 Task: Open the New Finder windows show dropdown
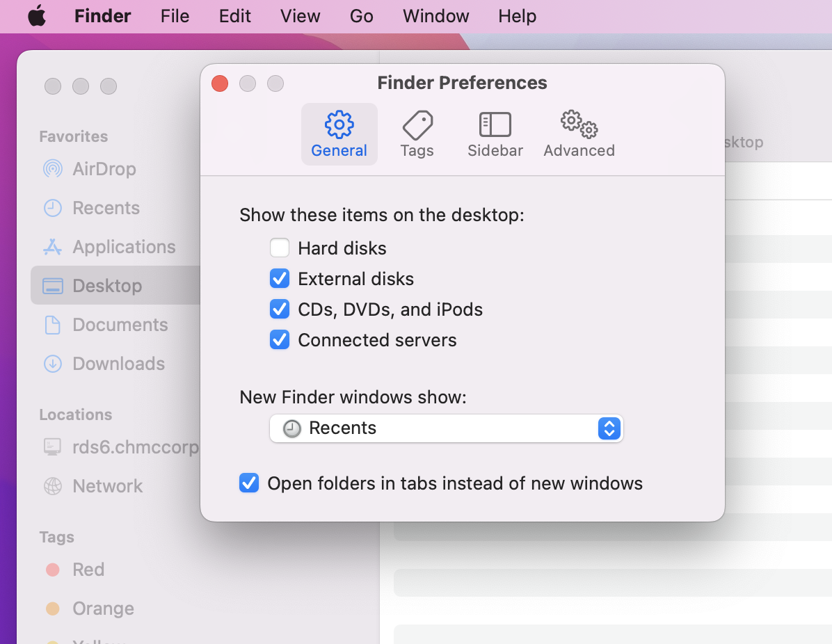coord(446,428)
